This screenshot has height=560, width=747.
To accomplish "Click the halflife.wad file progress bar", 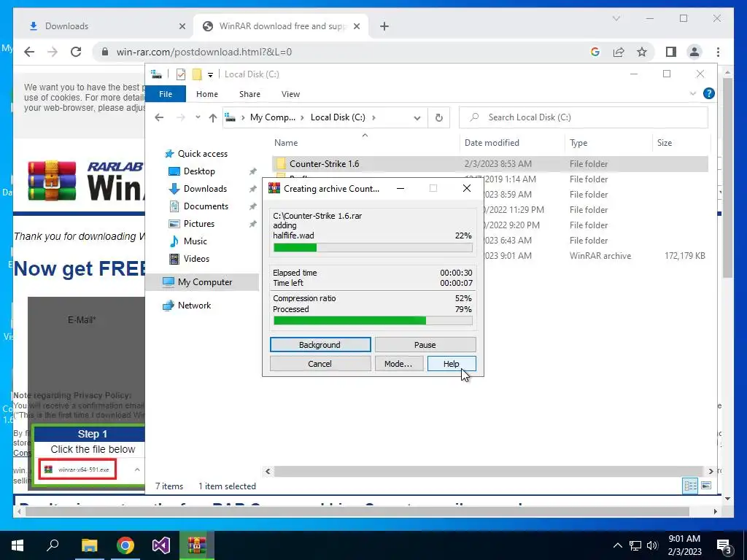I will coord(373,248).
